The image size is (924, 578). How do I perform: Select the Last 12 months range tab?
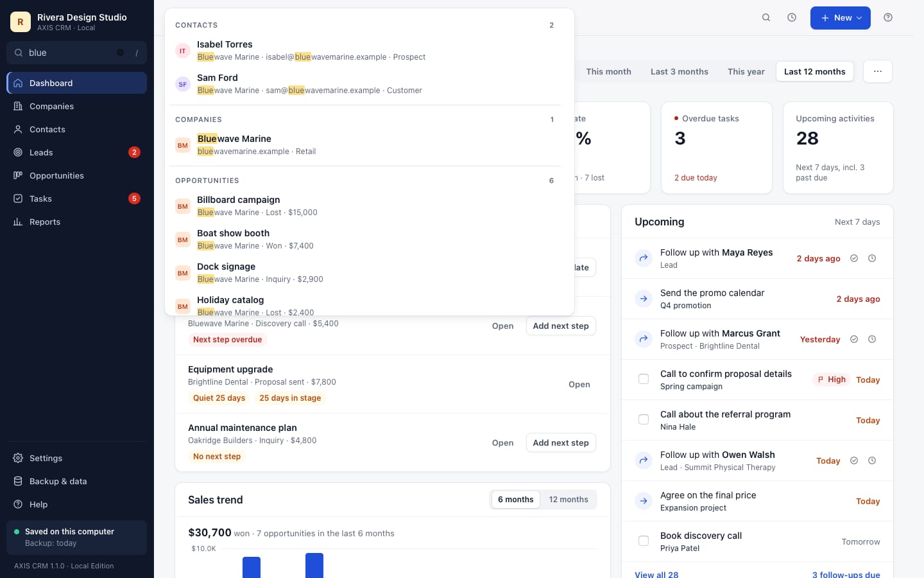815,71
